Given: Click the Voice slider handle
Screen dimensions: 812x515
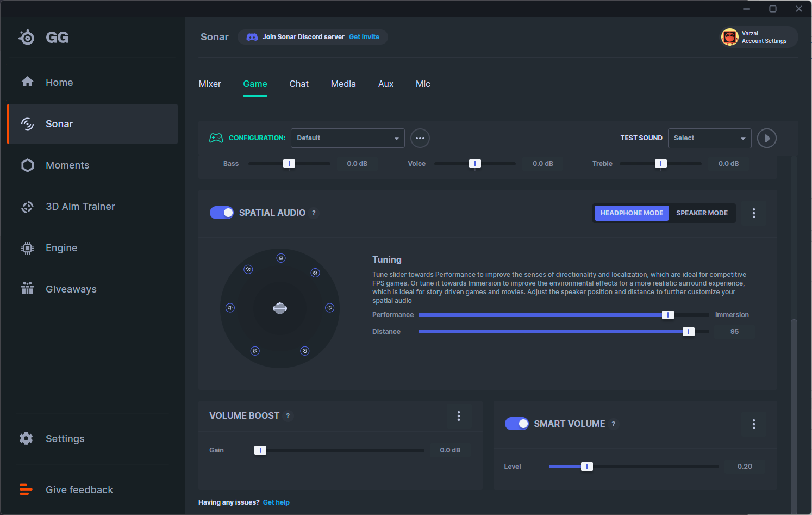Looking at the screenshot, I should pos(475,164).
